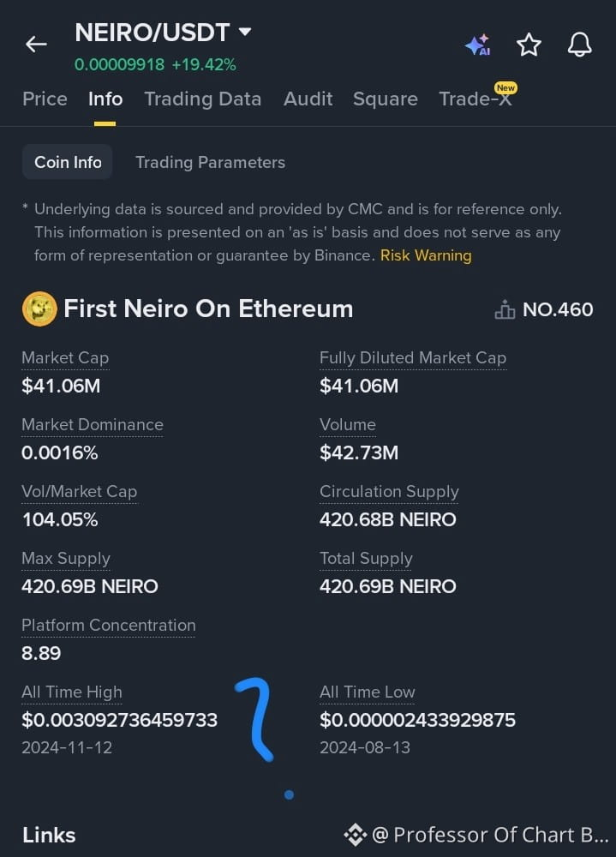Tap the Binance logo watermark icon
The image size is (616, 857).
click(x=356, y=835)
